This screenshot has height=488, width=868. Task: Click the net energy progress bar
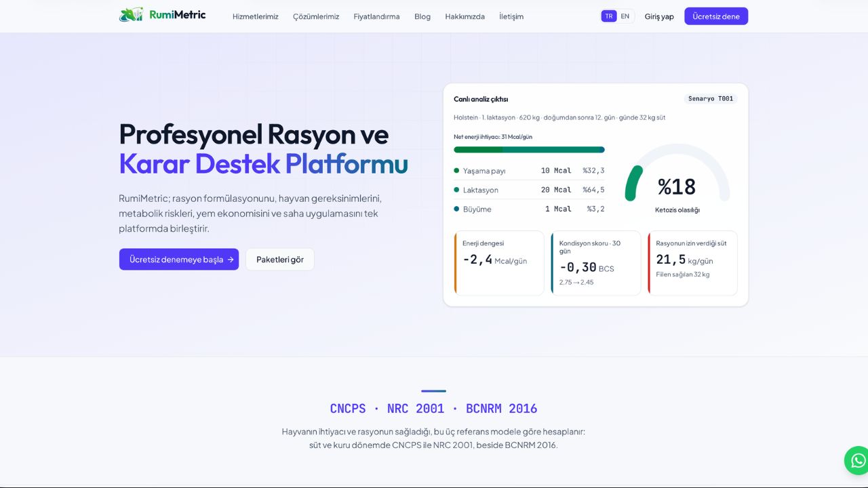coord(529,150)
